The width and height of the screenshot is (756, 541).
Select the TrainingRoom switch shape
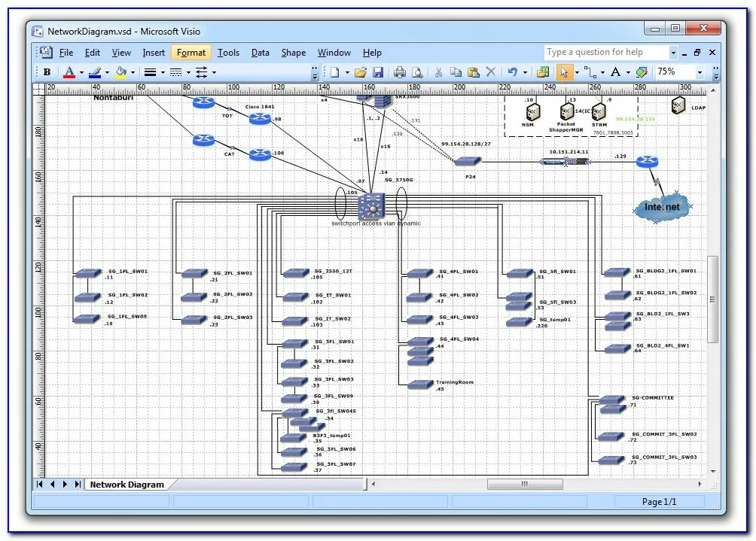coord(420,384)
